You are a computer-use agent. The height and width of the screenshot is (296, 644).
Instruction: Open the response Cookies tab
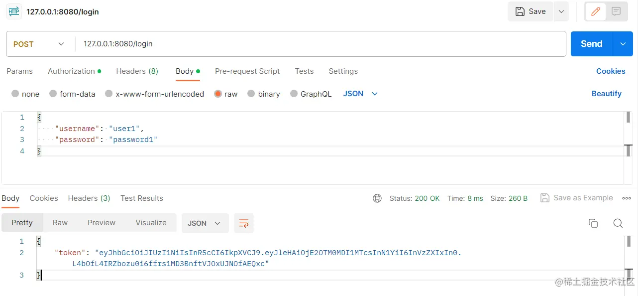(44, 198)
